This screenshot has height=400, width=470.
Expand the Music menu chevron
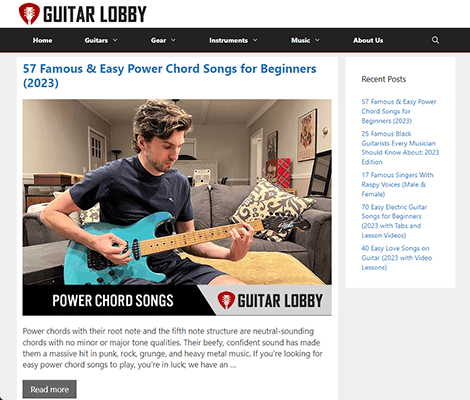(x=317, y=40)
